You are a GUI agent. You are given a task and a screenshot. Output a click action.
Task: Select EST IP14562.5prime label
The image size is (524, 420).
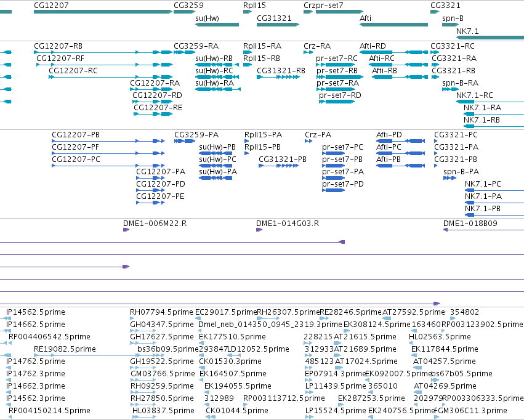coord(36,312)
